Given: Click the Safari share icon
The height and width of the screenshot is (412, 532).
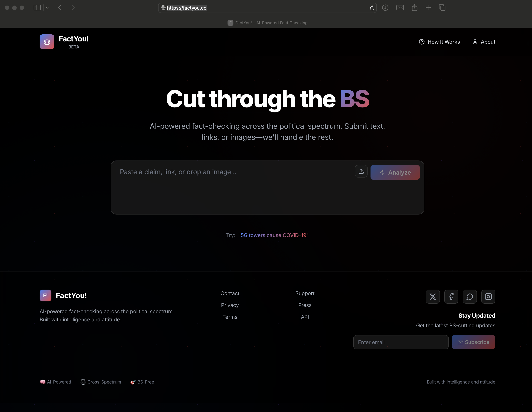Looking at the screenshot, I should coord(415,8).
